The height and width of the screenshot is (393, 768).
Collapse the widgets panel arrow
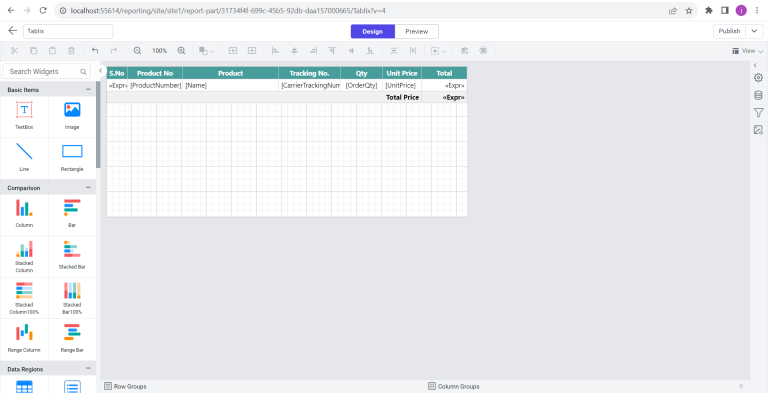(x=100, y=71)
